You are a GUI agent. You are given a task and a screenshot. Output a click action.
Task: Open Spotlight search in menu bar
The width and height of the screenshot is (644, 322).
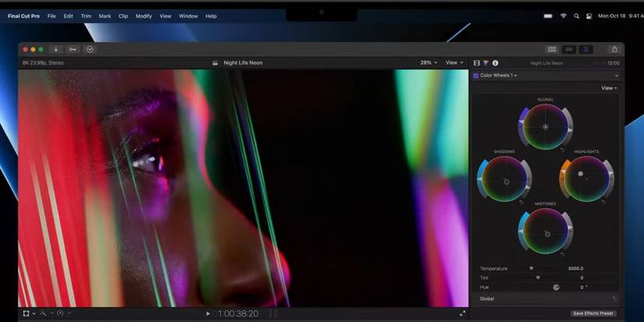point(577,16)
